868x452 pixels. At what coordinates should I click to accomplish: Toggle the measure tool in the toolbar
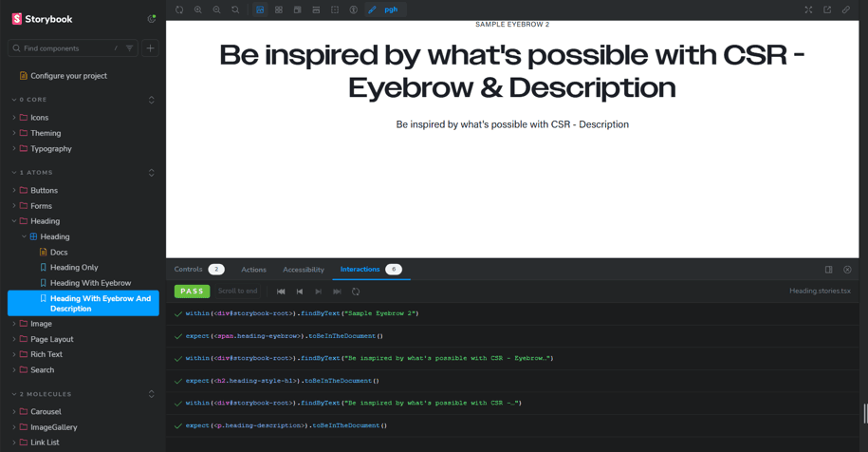316,9
